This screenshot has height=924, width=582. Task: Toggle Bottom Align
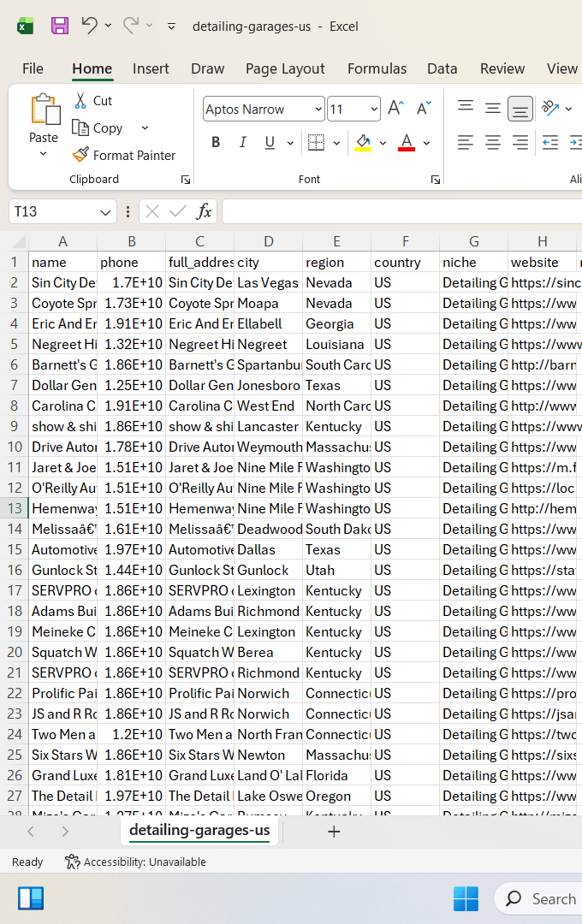coord(520,109)
